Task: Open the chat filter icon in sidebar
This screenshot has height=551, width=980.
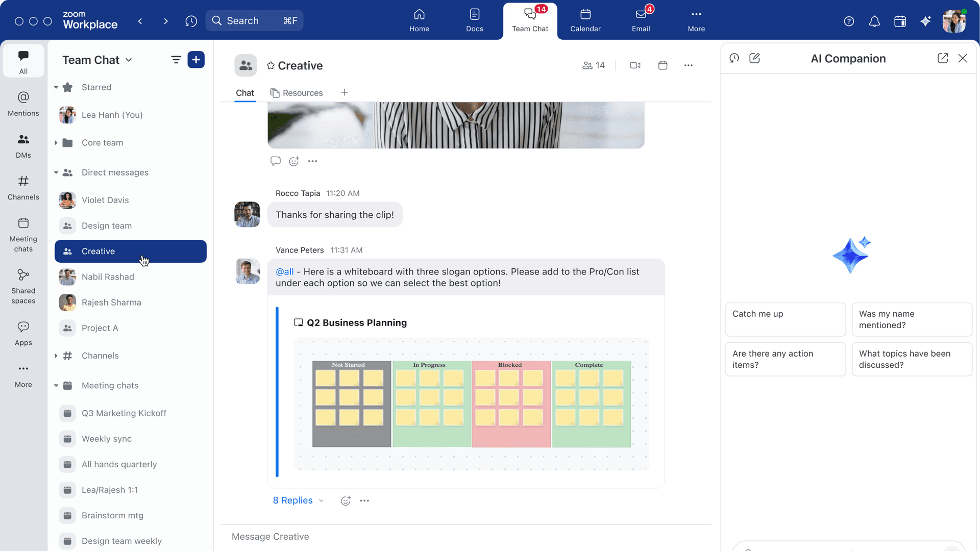Action: [x=176, y=60]
